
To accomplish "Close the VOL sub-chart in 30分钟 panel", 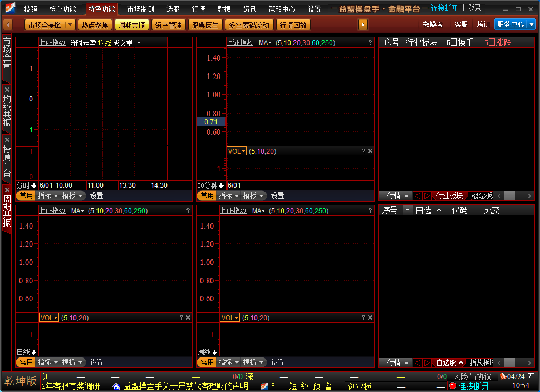I will click(370, 151).
